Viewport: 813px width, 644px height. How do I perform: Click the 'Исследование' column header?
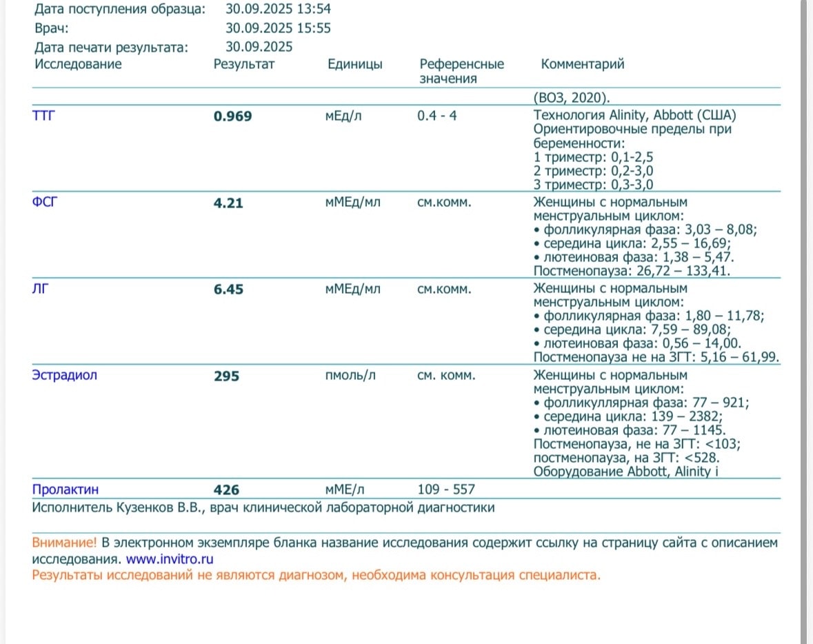(x=79, y=63)
